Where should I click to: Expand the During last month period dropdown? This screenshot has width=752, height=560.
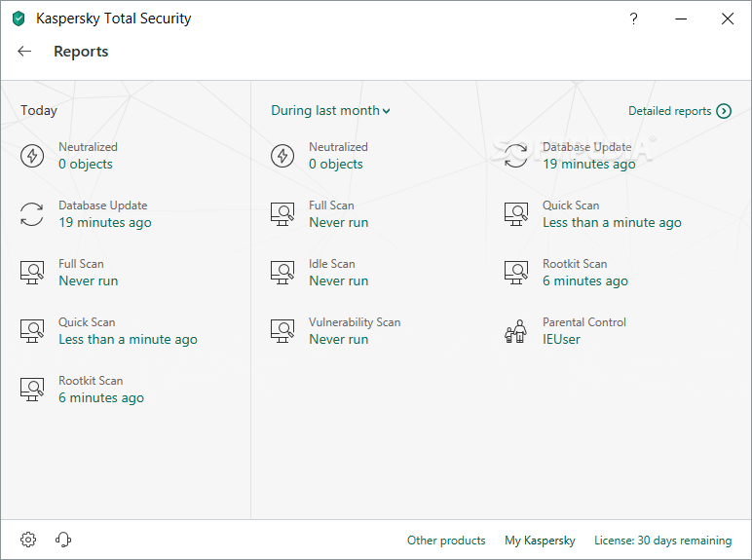click(x=330, y=111)
